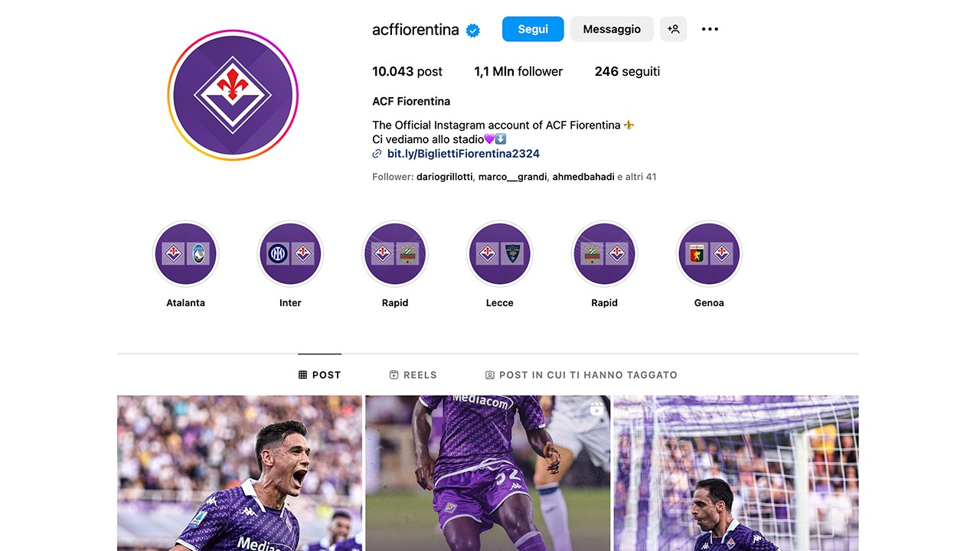The image size is (980, 551).
Task: Open the Atalanta story highlight
Action: tap(185, 254)
